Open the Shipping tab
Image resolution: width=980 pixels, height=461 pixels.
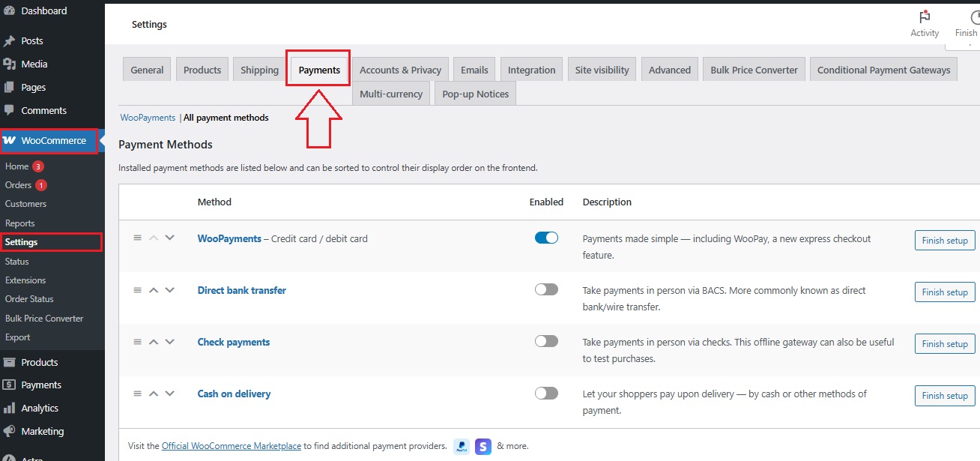pyautogui.click(x=260, y=70)
